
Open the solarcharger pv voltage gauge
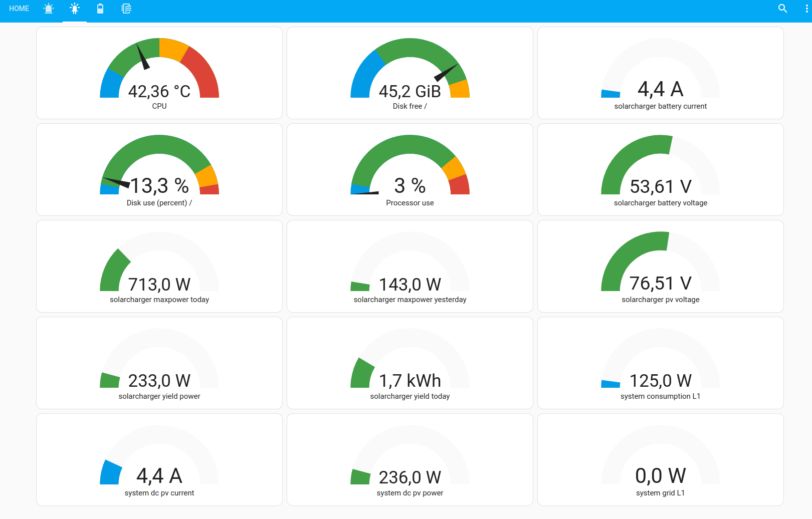pos(661,267)
